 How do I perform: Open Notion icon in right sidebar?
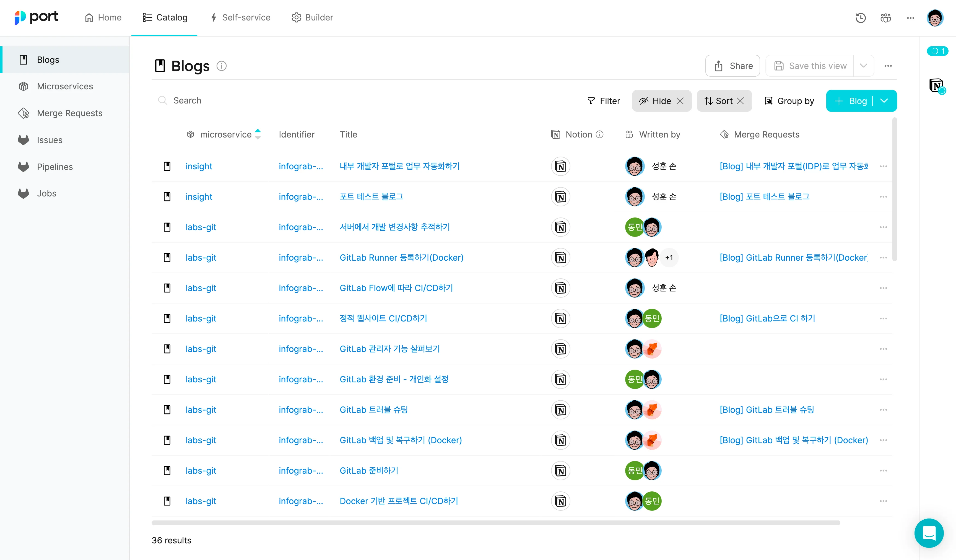click(936, 85)
